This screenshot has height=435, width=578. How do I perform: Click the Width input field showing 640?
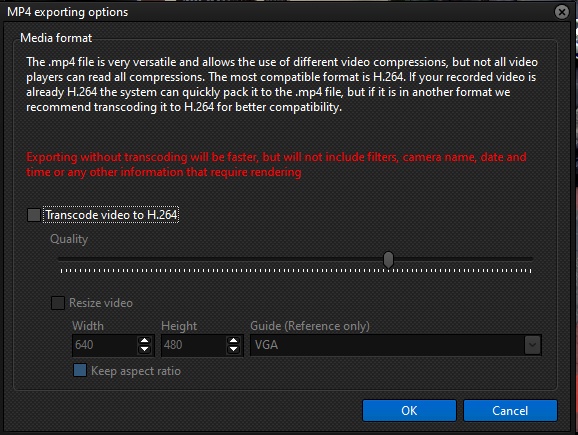[105, 345]
